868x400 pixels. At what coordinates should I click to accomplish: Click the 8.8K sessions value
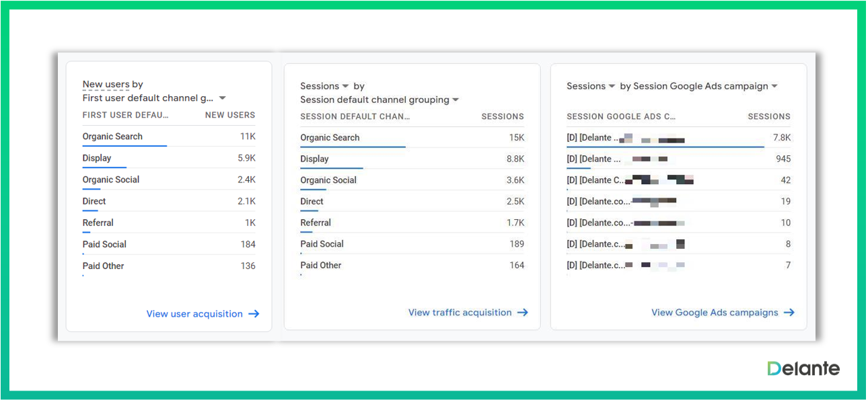tap(515, 159)
